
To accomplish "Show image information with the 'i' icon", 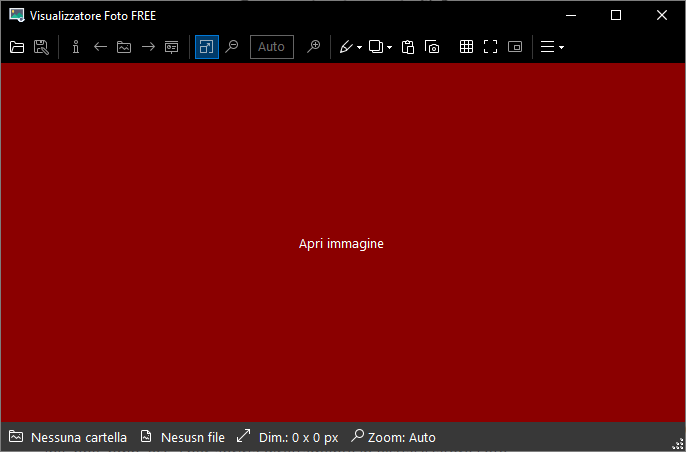I will pos(76,47).
